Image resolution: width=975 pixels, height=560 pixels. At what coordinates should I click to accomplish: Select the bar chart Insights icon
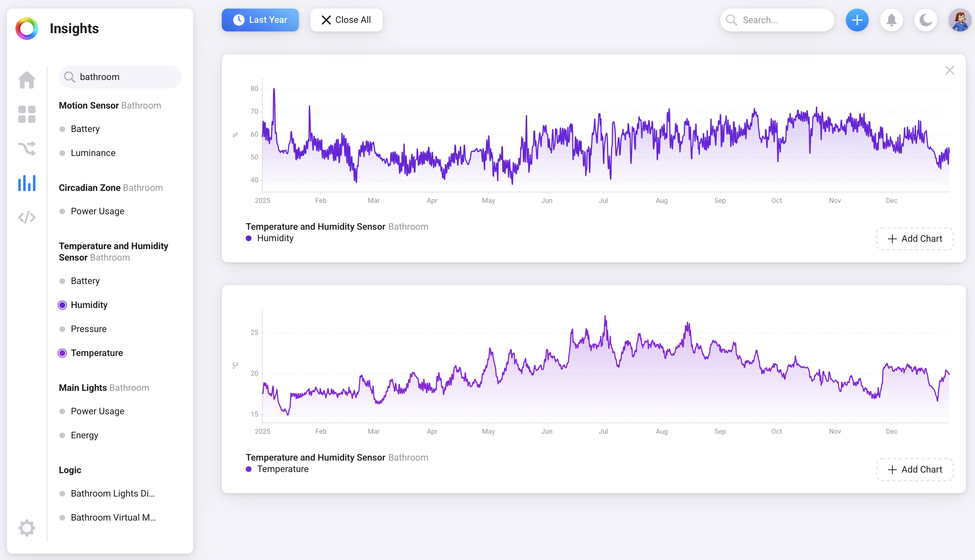pyautogui.click(x=27, y=183)
